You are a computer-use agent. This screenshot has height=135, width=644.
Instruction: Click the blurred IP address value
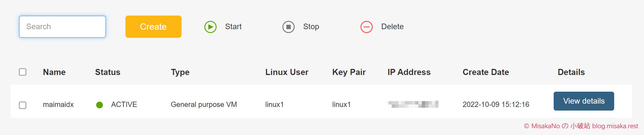tap(413, 104)
